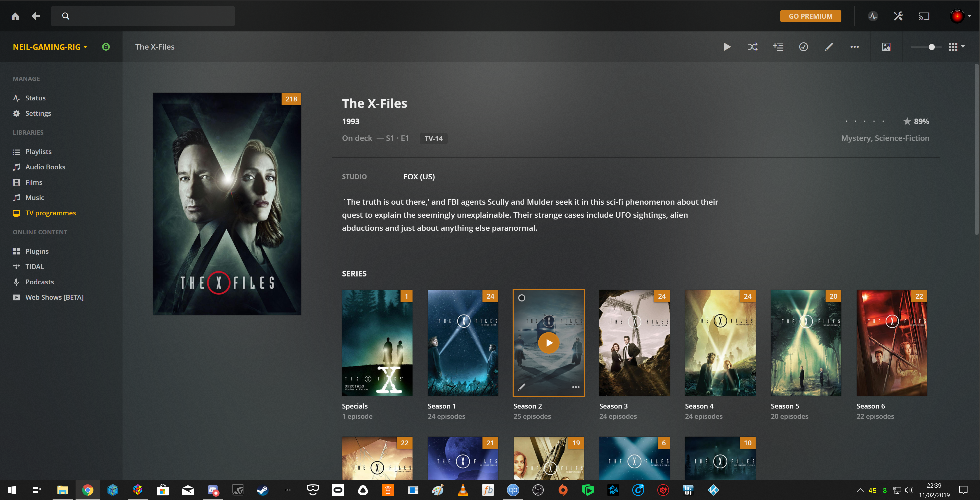
Task: Add show to play queue icon
Action: coord(778,47)
